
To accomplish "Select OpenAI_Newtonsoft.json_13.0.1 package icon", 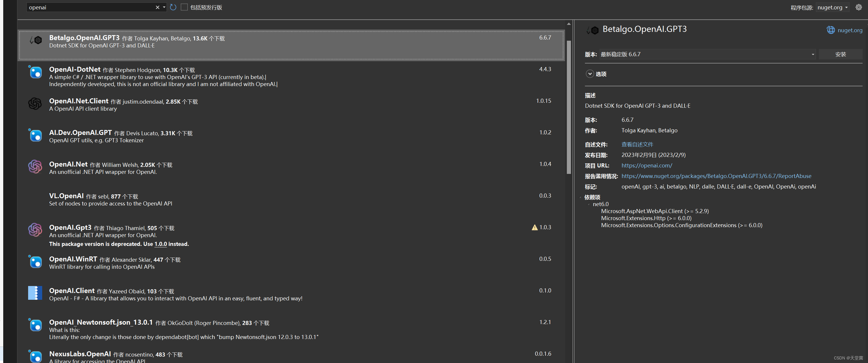I will 35,325.
